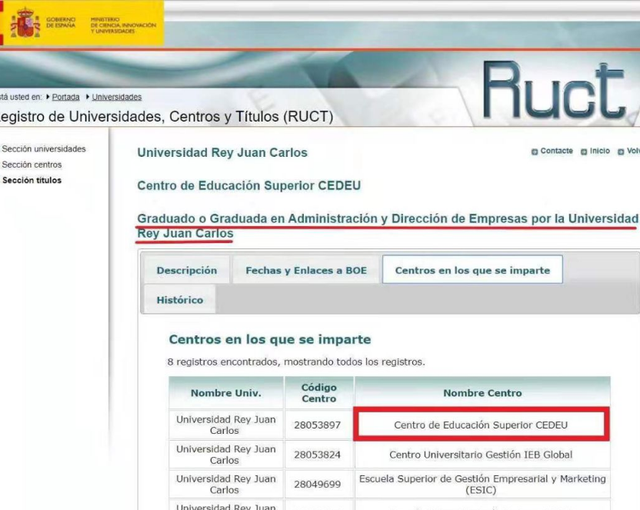Image resolution: width=640 pixels, height=510 pixels.
Task: Click the Inicio icon
Action: pyautogui.click(x=584, y=152)
